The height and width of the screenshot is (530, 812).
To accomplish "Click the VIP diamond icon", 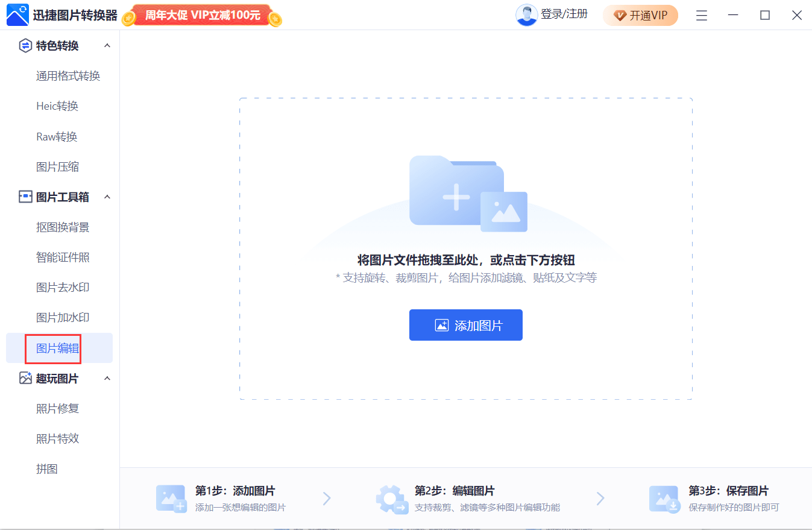I will (620, 16).
